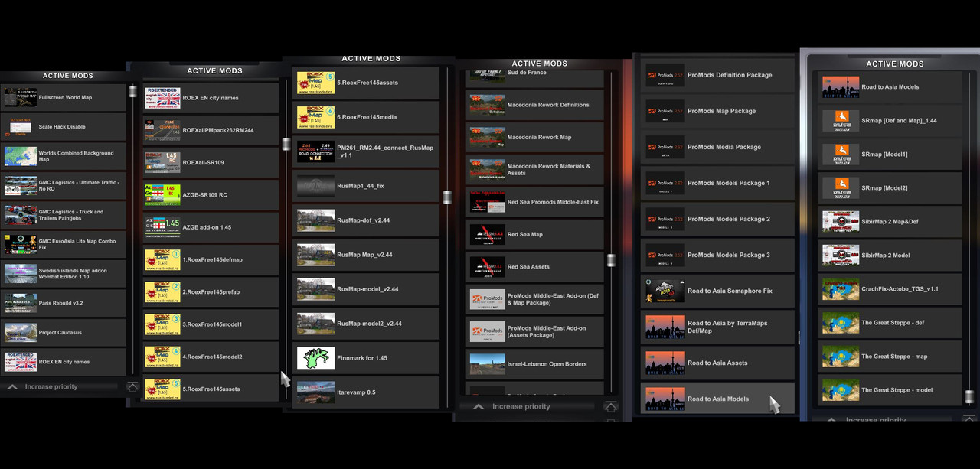Screen dimensions: 980x469
Task: Select GMC EuroAsia Lite Map Combo Fix thumbnail
Action: (21, 244)
